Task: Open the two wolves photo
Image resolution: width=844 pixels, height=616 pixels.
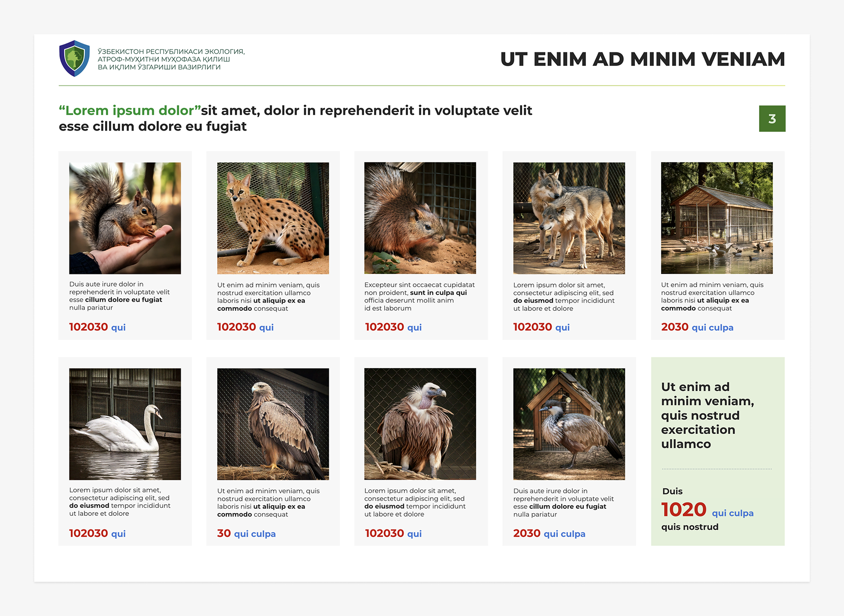Action: tap(569, 218)
